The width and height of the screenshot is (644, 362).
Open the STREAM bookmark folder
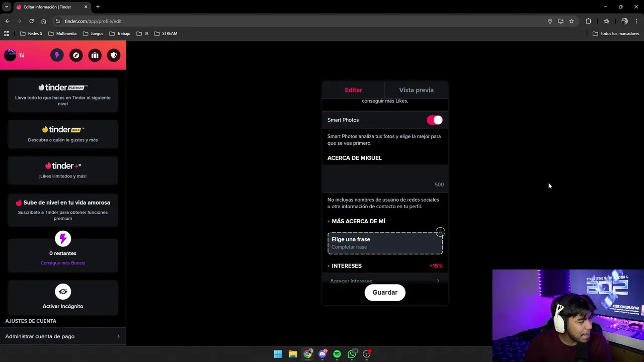click(166, 34)
